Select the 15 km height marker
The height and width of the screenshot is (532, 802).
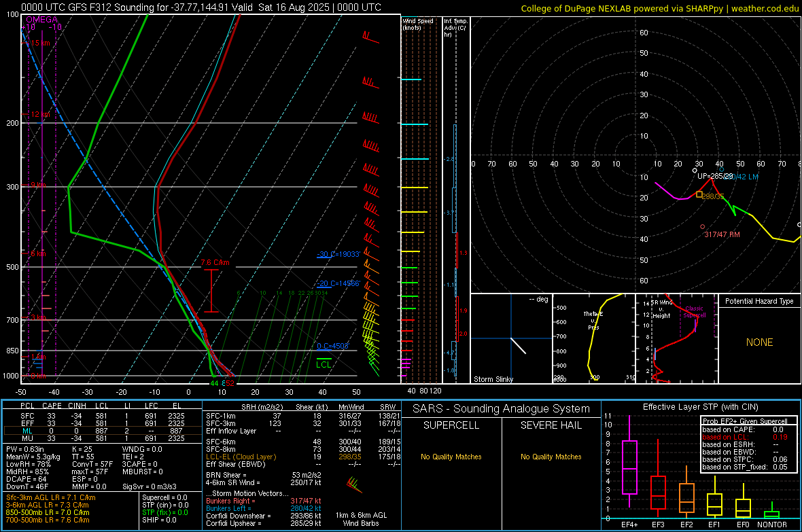[39, 43]
